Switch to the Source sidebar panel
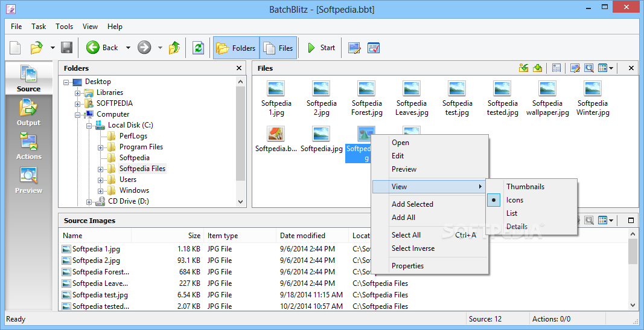This screenshot has width=644, height=330. [x=29, y=78]
